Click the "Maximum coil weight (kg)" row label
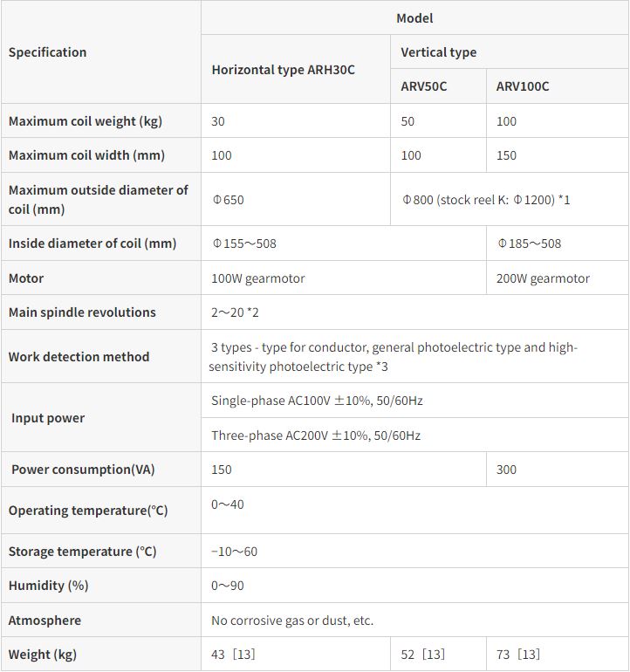Screen dimensions: 630x672 86,121
